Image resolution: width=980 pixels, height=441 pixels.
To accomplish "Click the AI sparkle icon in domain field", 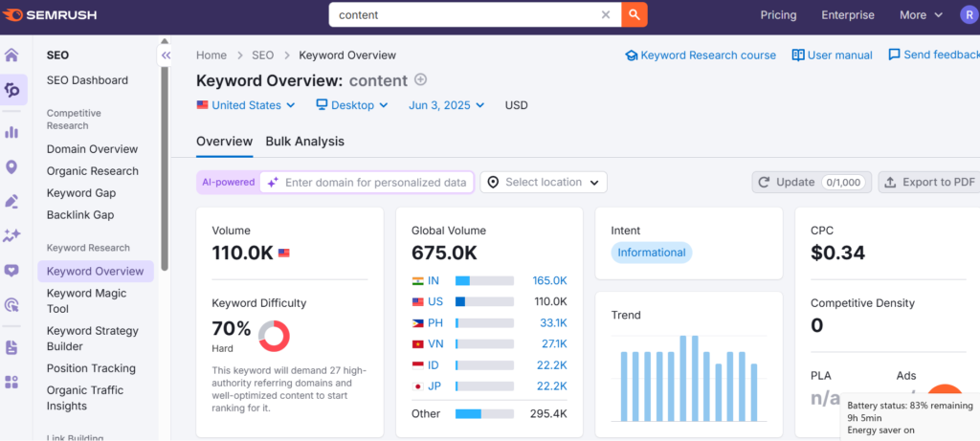I will click(x=273, y=183).
